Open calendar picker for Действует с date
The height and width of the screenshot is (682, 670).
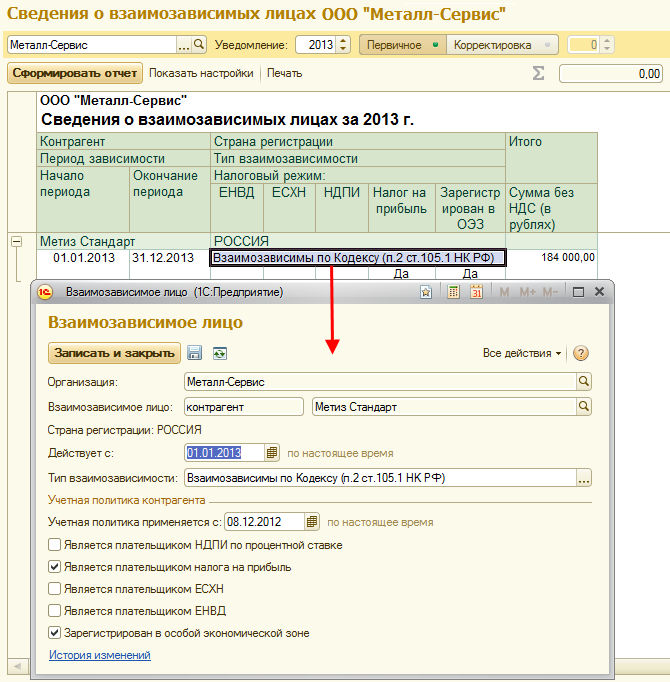(x=272, y=453)
